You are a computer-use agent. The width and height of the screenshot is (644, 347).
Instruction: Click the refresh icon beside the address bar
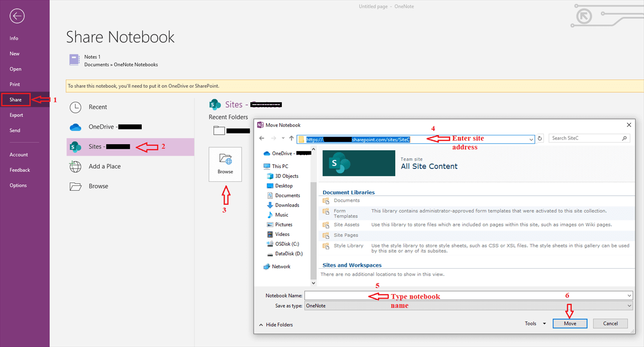540,139
